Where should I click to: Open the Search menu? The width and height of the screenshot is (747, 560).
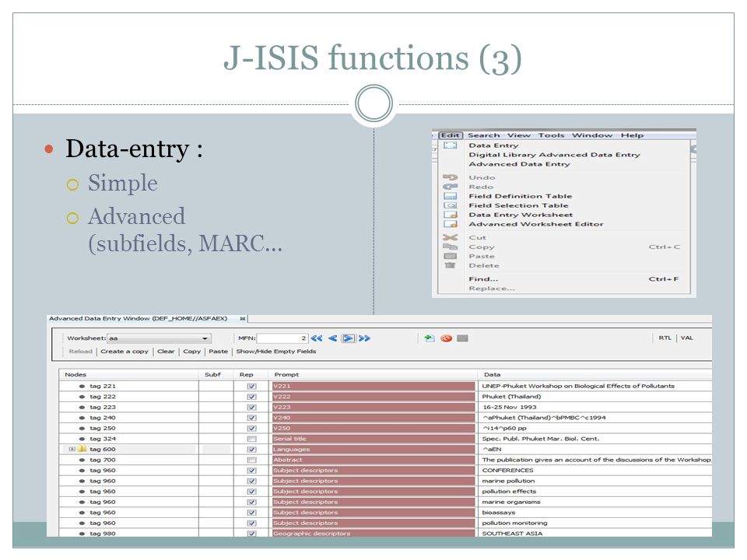(483, 135)
